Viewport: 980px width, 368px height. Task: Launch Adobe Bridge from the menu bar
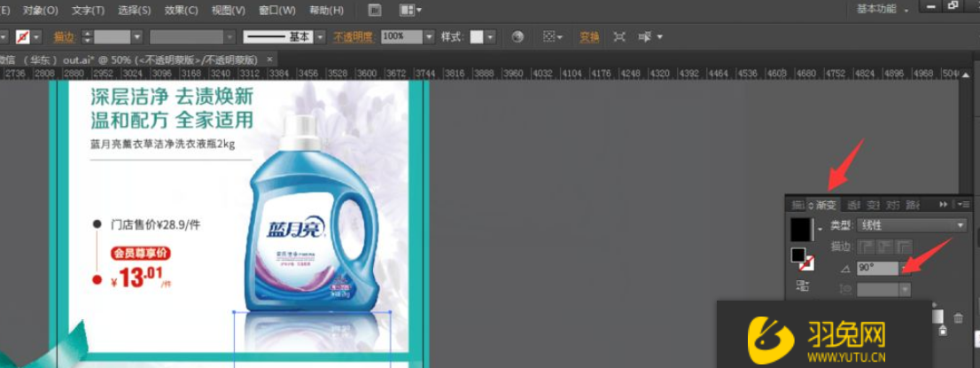[x=375, y=10]
